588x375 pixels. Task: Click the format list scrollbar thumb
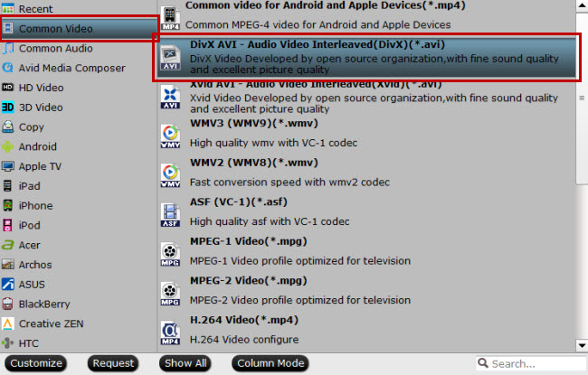(x=582, y=98)
